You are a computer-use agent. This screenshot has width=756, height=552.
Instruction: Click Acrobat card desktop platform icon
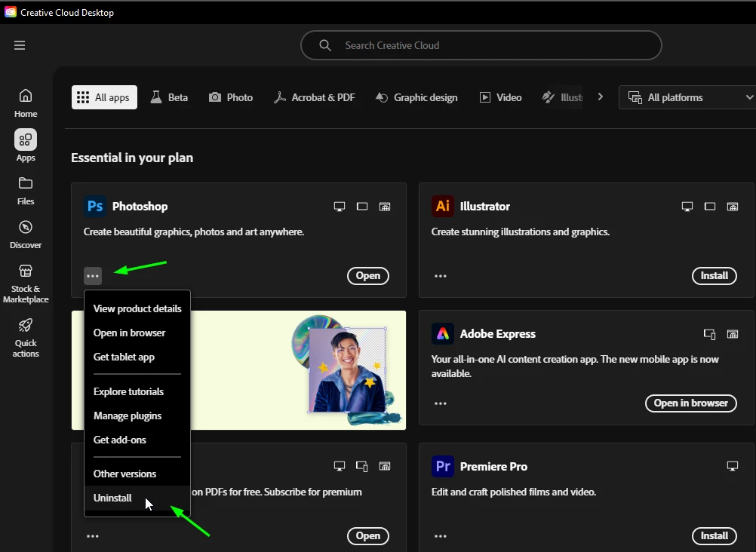(x=340, y=466)
